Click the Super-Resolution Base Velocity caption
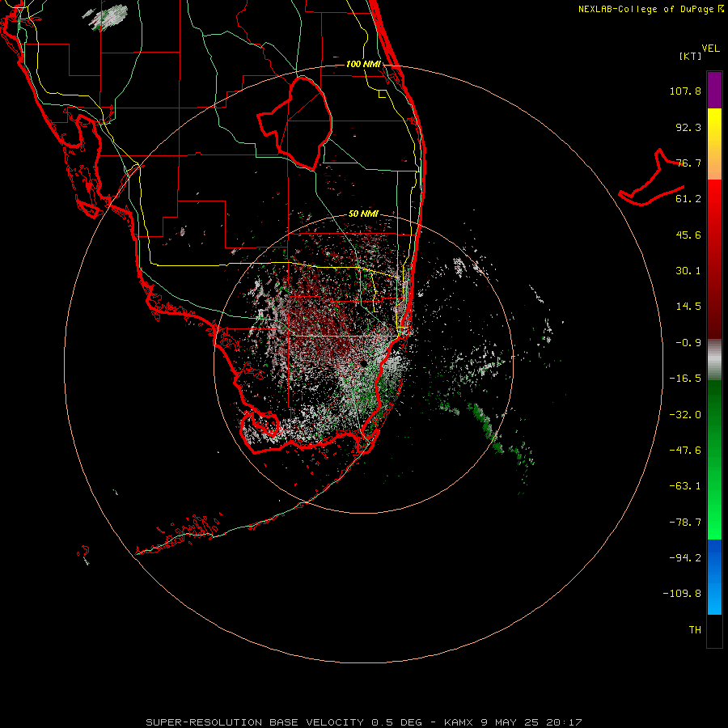The height and width of the screenshot is (728, 728). click(x=363, y=722)
